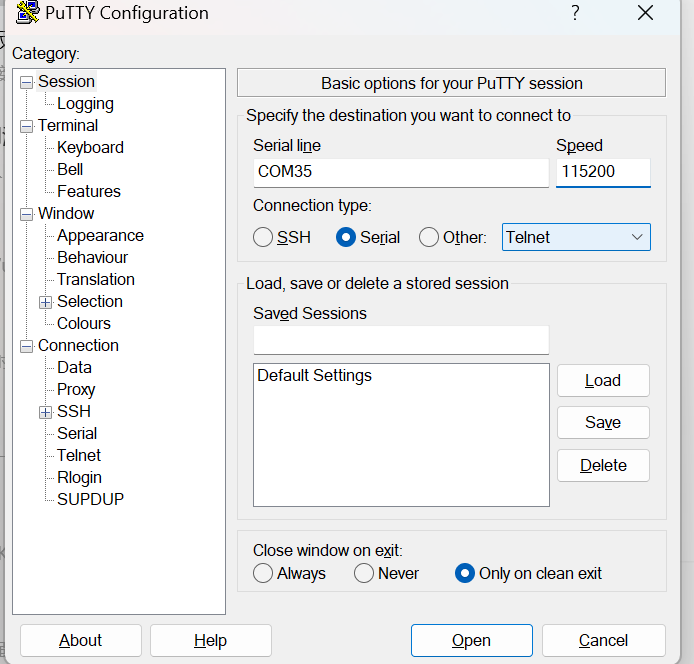The image size is (694, 664).
Task: Open the Colours category
Action: pyautogui.click(x=84, y=324)
